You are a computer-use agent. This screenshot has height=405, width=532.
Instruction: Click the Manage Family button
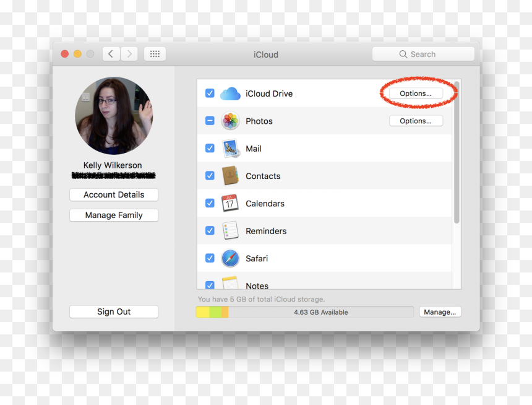click(114, 215)
